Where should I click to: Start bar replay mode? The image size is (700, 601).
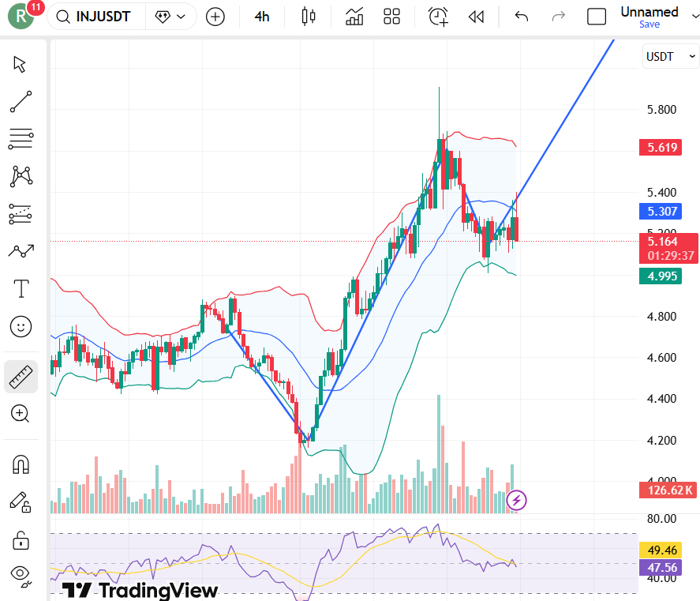click(x=476, y=16)
